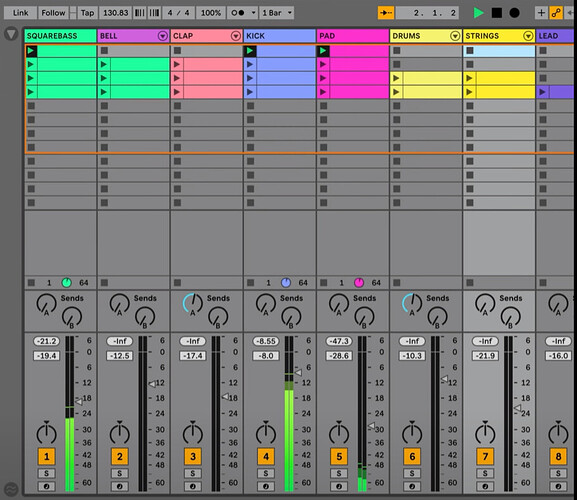577x500 pixels.
Task: Click the 100% groove amount field
Action: point(211,13)
